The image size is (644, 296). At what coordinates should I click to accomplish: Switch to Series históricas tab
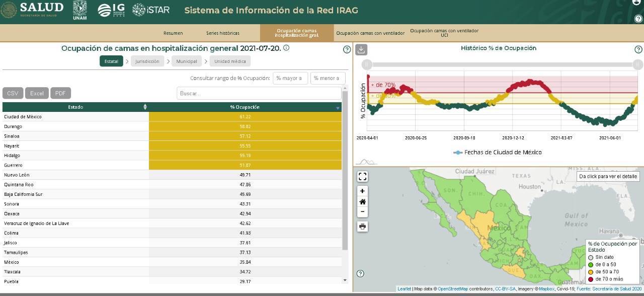pos(223,33)
